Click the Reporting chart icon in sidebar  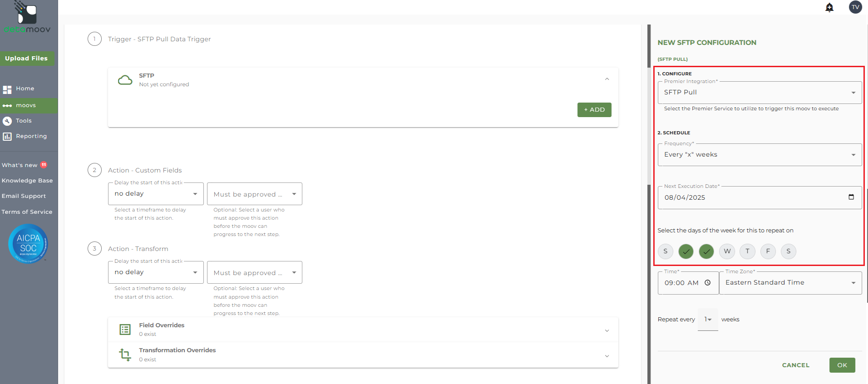click(7, 136)
